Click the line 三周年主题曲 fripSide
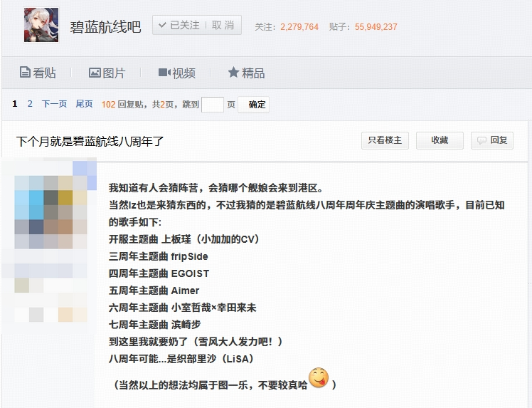The image size is (532, 408). click(158, 256)
